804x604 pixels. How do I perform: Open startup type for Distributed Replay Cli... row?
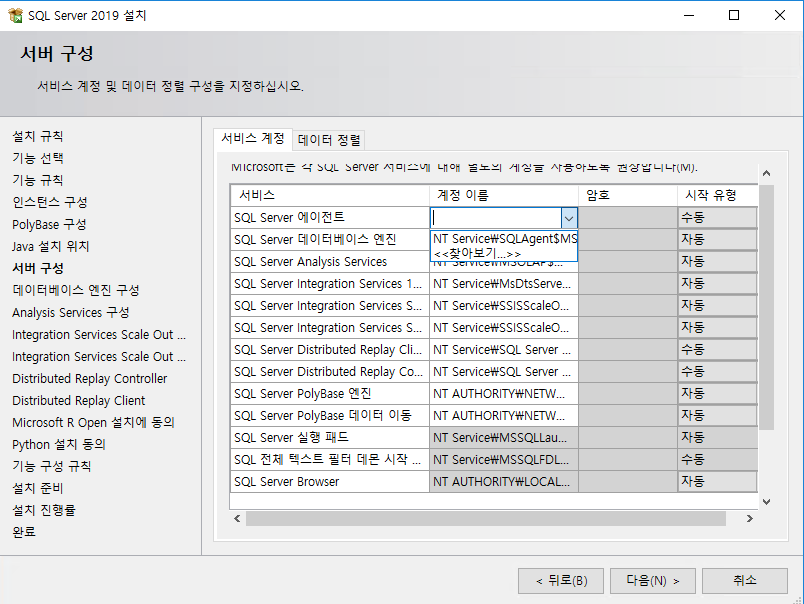tap(717, 350)
